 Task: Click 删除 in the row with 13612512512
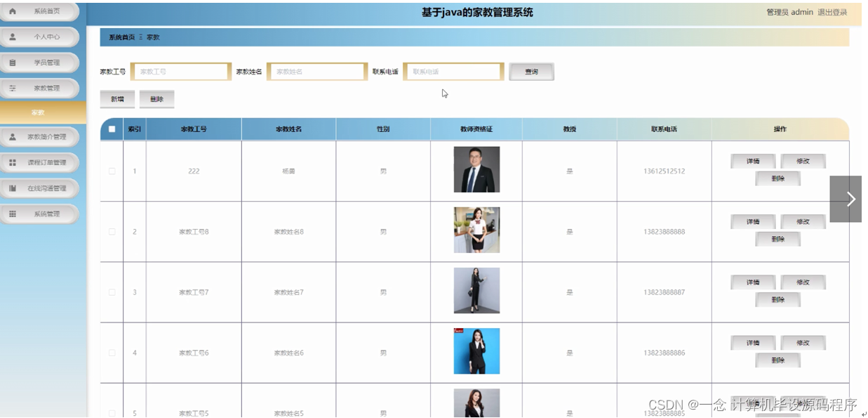(x=777, y=178)
